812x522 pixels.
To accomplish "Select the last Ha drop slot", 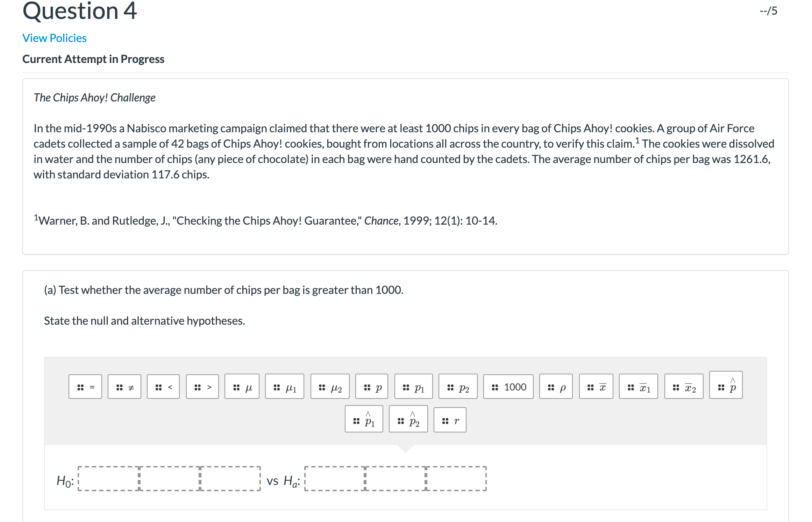I will click(456, 479).
